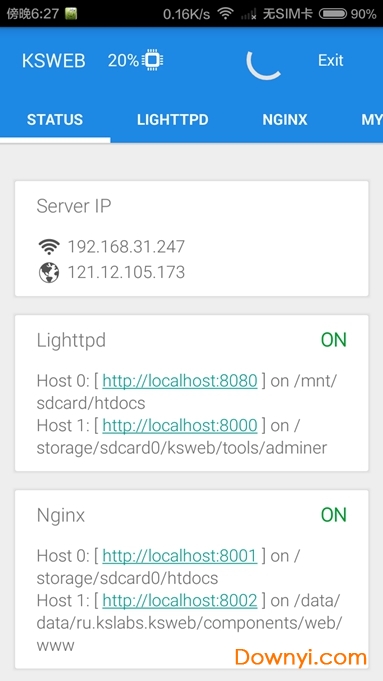Tap the CPU chip icon
Image resolution: width=383 pixels, height=681 pixels.
coord(152,60)
